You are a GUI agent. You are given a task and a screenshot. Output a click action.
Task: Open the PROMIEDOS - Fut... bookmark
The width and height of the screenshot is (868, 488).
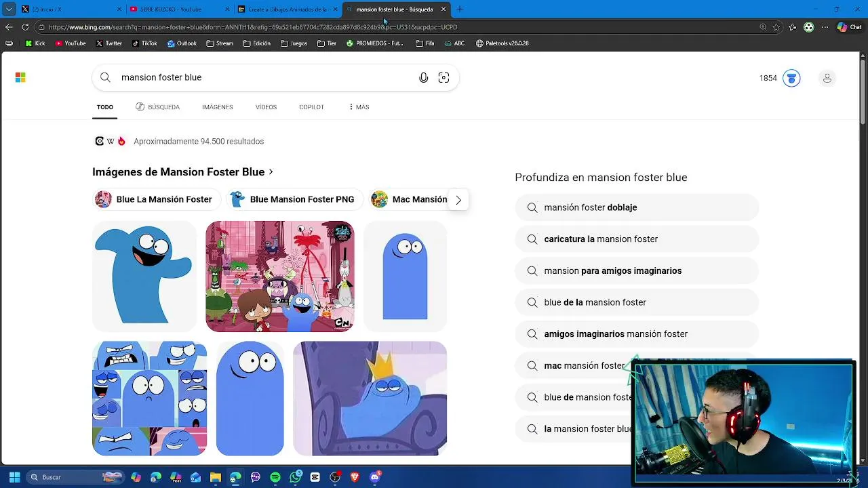tap(374, 43)
